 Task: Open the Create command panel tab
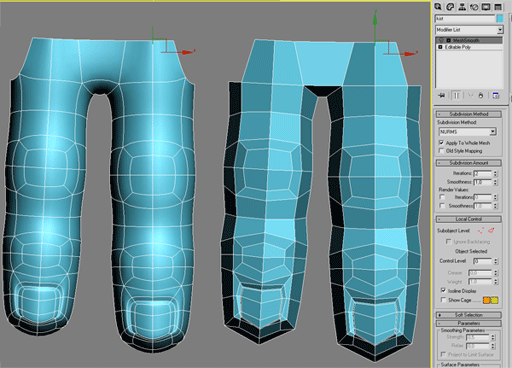pos(438,7)
